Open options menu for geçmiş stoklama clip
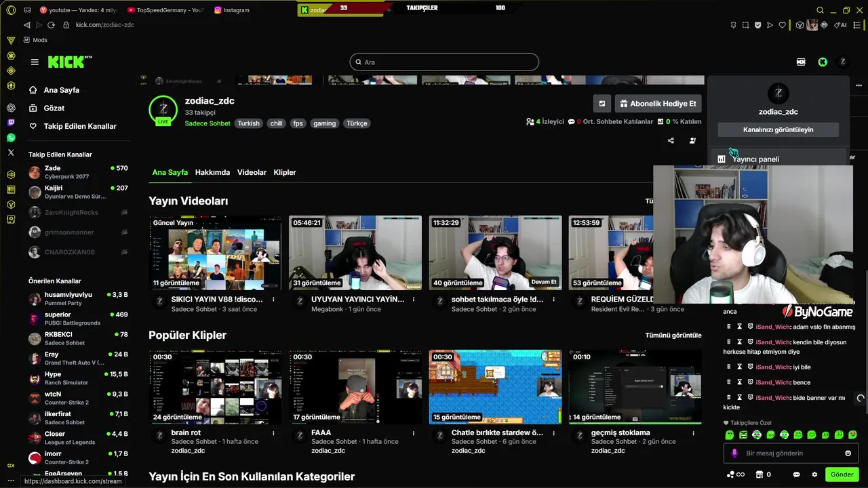The image size is (868, 488). click(x=693, y=433)
